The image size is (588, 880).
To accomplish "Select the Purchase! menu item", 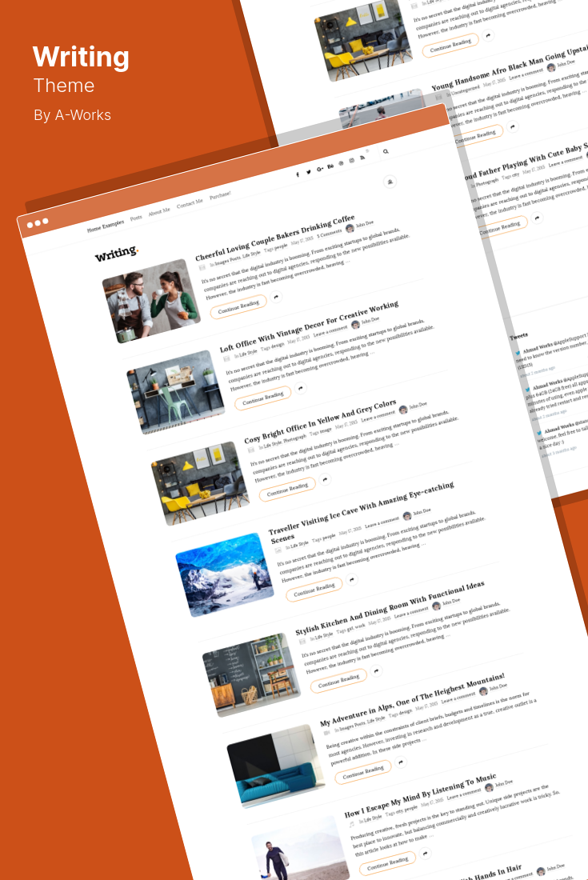I will point(220,196).
